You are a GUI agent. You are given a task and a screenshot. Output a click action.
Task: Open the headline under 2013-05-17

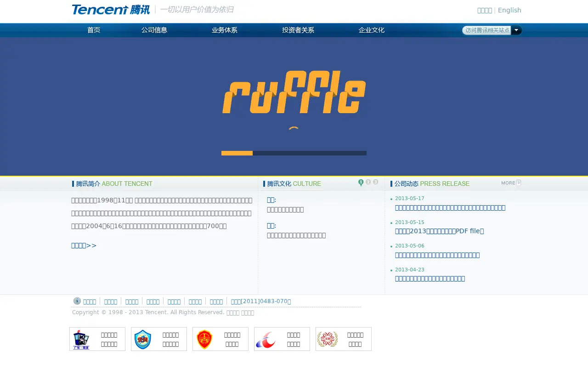tap(450, 207)
